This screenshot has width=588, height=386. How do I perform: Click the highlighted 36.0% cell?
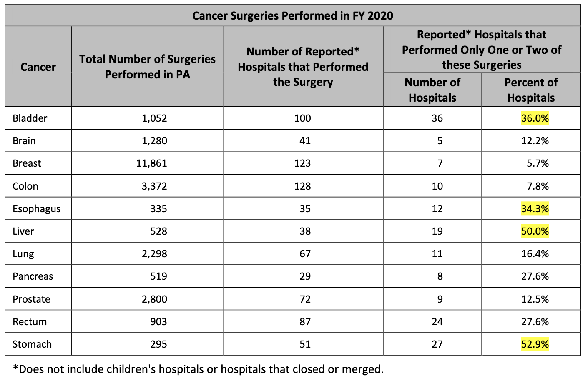(x=535, y=118)
